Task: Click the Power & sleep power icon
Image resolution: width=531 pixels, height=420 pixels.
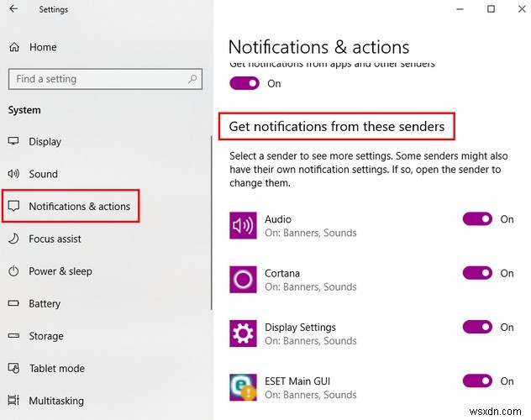Action: [13, 271]
